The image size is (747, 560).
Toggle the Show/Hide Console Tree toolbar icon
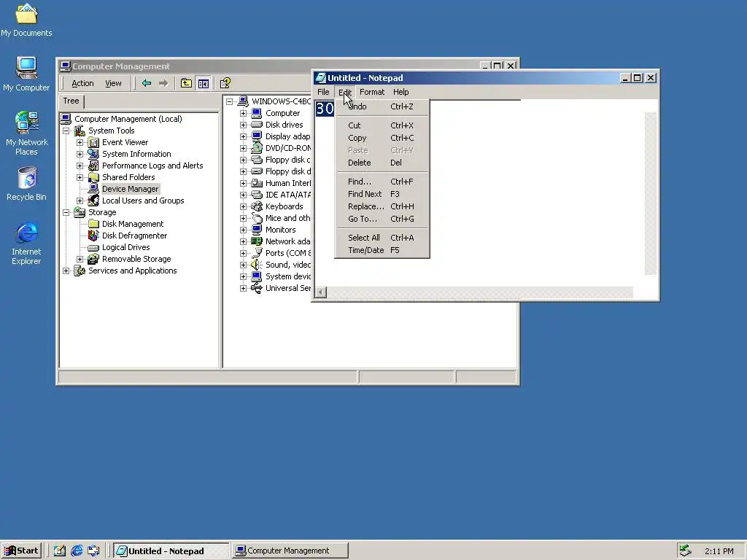tap(204, 83)
